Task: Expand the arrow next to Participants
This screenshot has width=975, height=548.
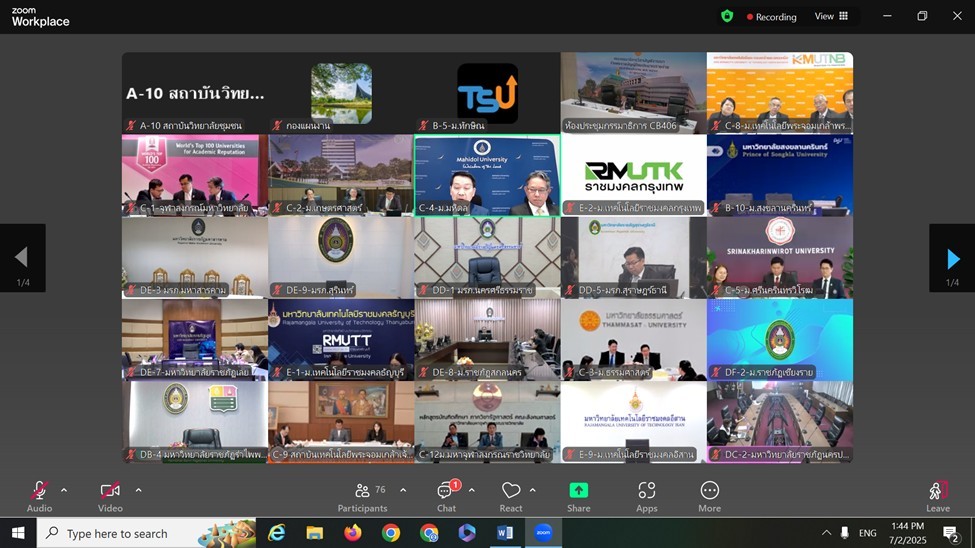Action: pos(403,490)
